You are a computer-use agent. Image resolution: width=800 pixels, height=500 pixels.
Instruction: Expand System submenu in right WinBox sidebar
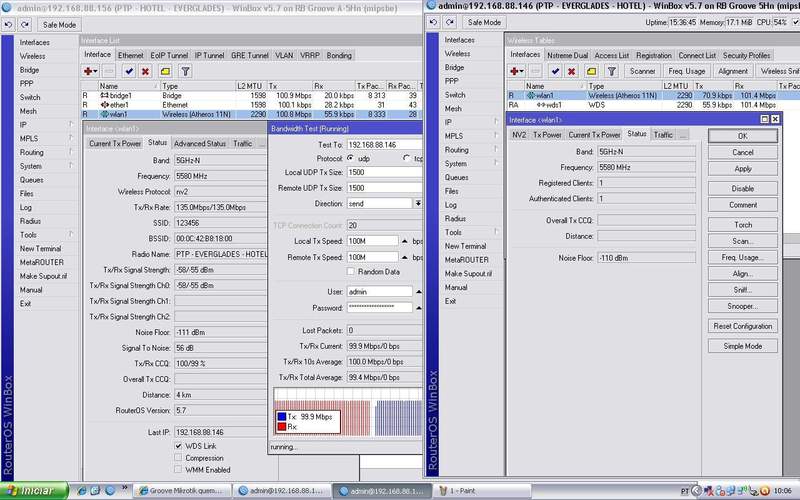pos(496,163)
